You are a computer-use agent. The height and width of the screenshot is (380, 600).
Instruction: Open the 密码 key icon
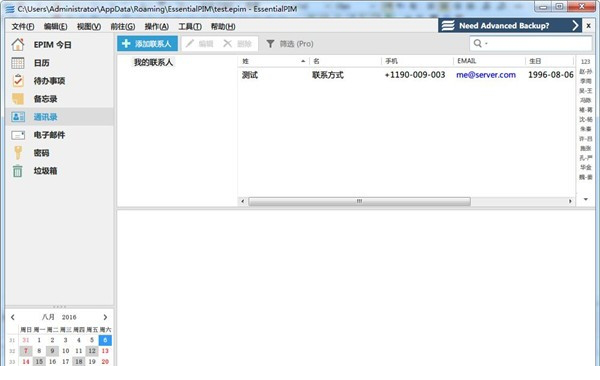click(18, 153)
